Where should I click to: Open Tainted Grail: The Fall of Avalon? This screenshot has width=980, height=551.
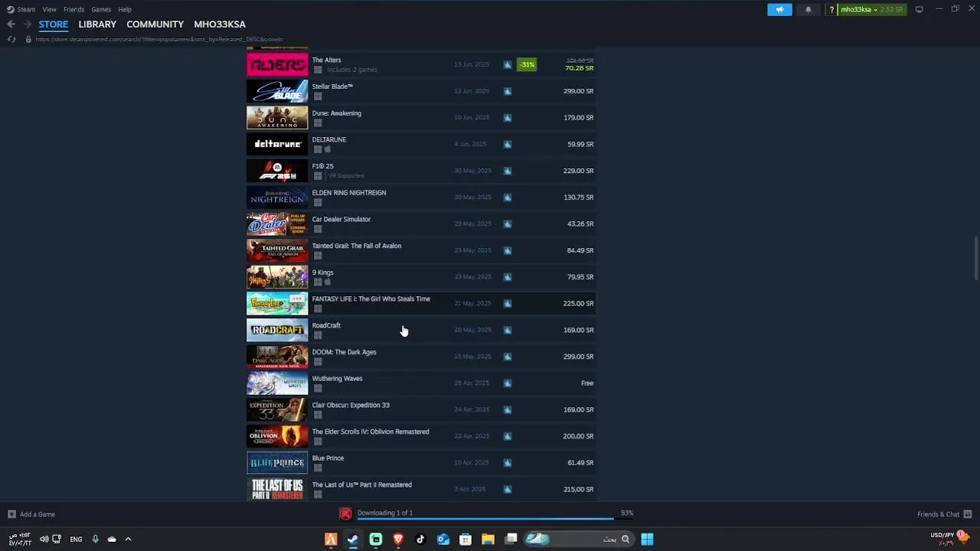click(421, 250)
